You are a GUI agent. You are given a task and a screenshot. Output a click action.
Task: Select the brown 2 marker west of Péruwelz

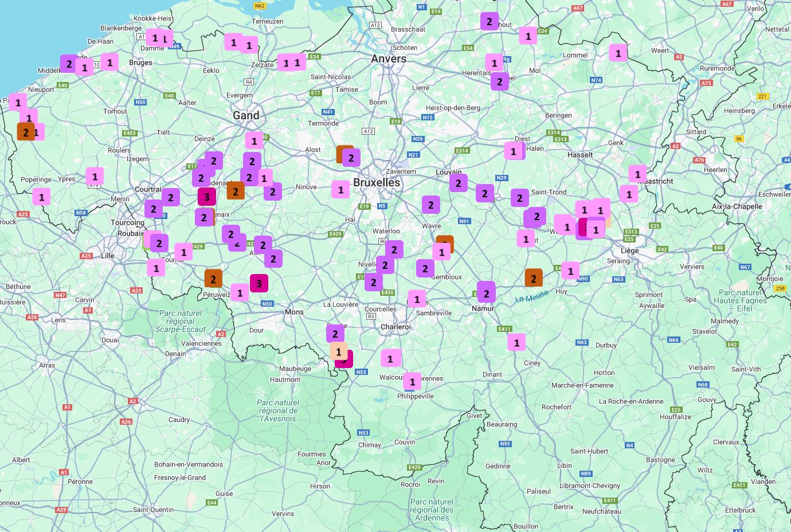[x=213, y=279]
